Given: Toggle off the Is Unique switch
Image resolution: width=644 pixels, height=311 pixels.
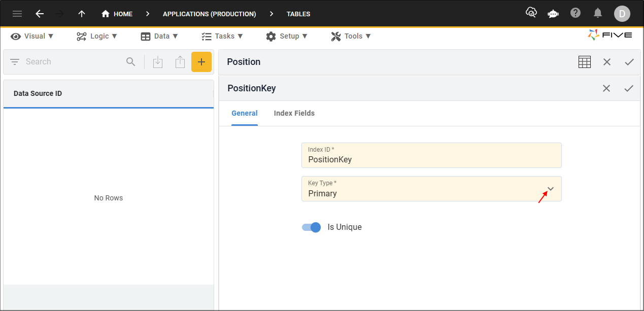Looking at the screenshot, I should 311,227.
